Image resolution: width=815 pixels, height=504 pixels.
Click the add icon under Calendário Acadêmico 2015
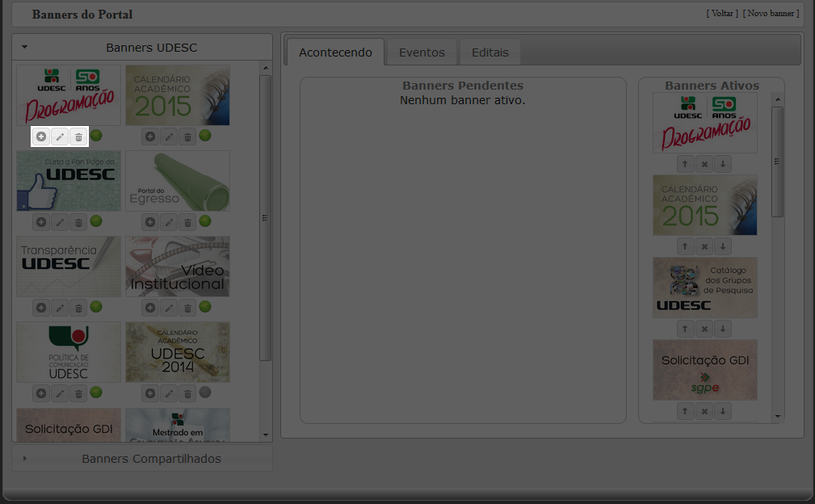click(150, 136)
